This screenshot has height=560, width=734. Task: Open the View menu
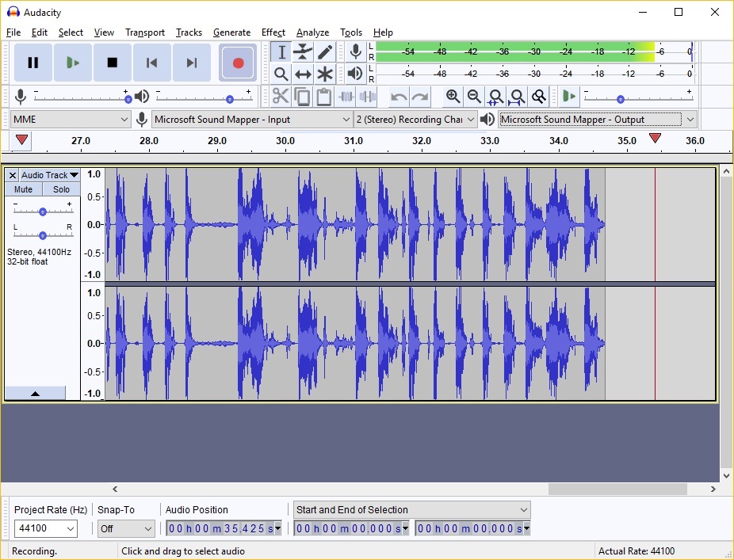pyautogui.click(x=104, y=32)
